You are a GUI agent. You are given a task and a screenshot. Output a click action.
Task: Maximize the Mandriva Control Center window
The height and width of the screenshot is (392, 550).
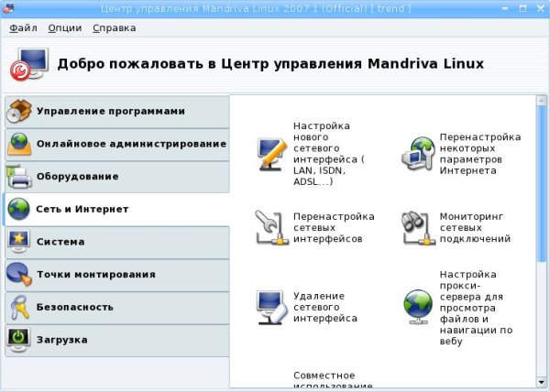pos(522,8)
